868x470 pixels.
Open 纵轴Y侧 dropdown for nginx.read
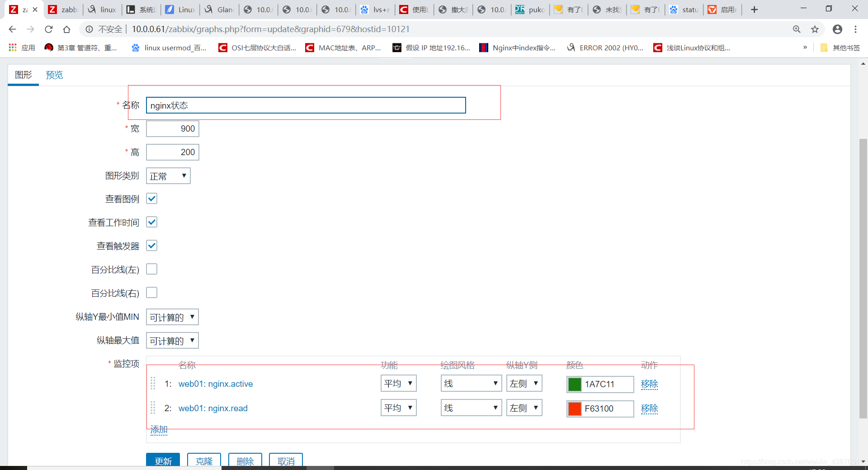(524, 408)
